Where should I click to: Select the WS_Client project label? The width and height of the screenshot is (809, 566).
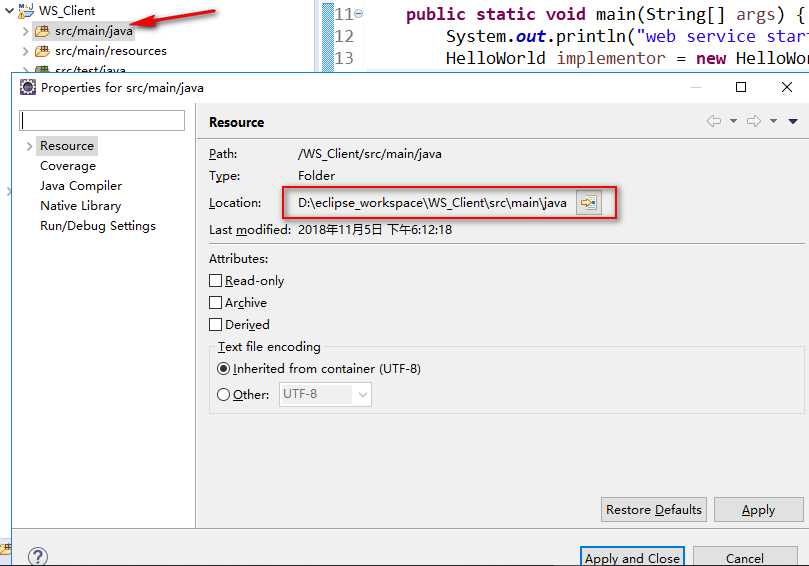click(67, 10)
